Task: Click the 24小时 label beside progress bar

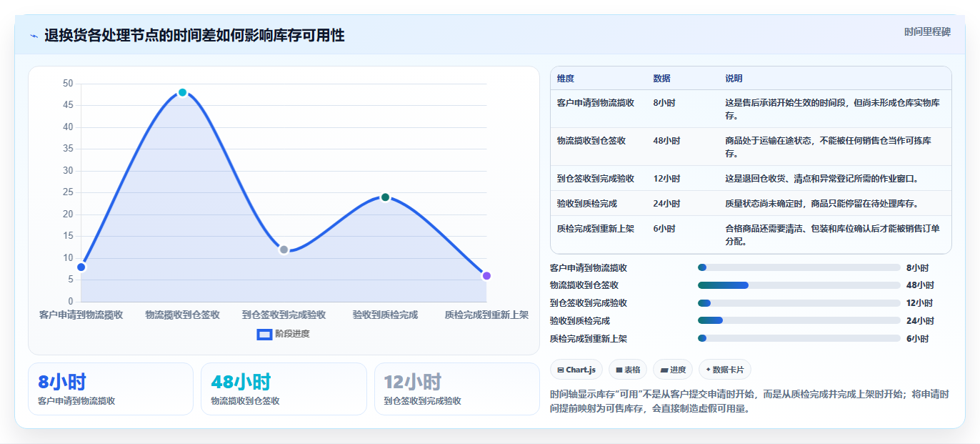Action: [x=920, y=321]
